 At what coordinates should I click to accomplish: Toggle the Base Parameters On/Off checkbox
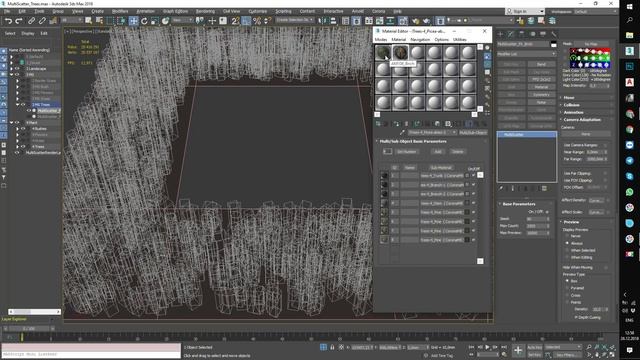pyautogui.click(x=547, y=212)
